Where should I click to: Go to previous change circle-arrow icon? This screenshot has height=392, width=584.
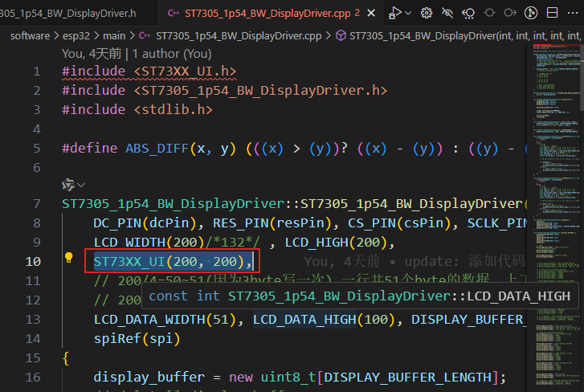[489, 13]
